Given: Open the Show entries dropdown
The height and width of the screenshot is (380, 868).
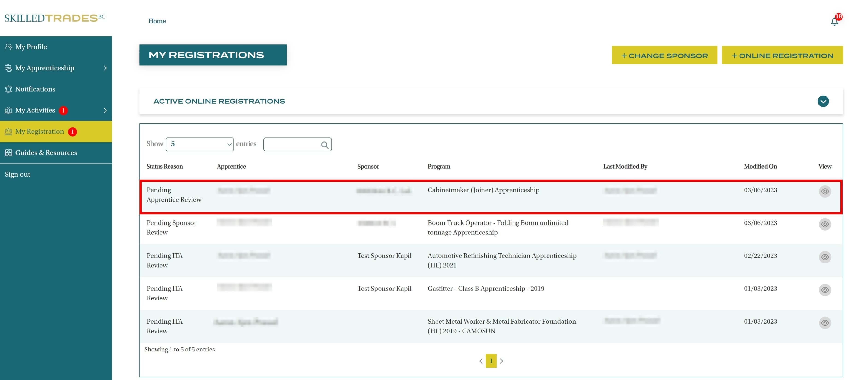Looking at the screenshot, I should [x=199, y=144].
